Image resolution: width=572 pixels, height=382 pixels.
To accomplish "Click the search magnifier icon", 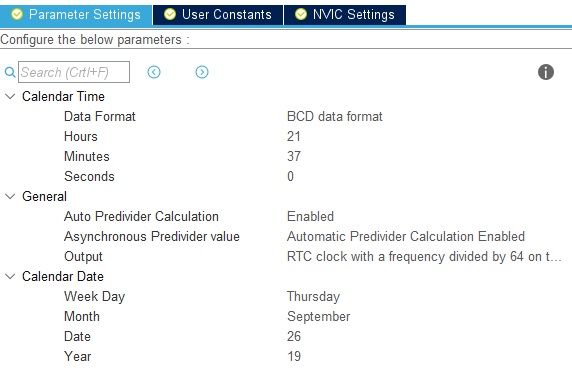I will (x=10, y=72).
